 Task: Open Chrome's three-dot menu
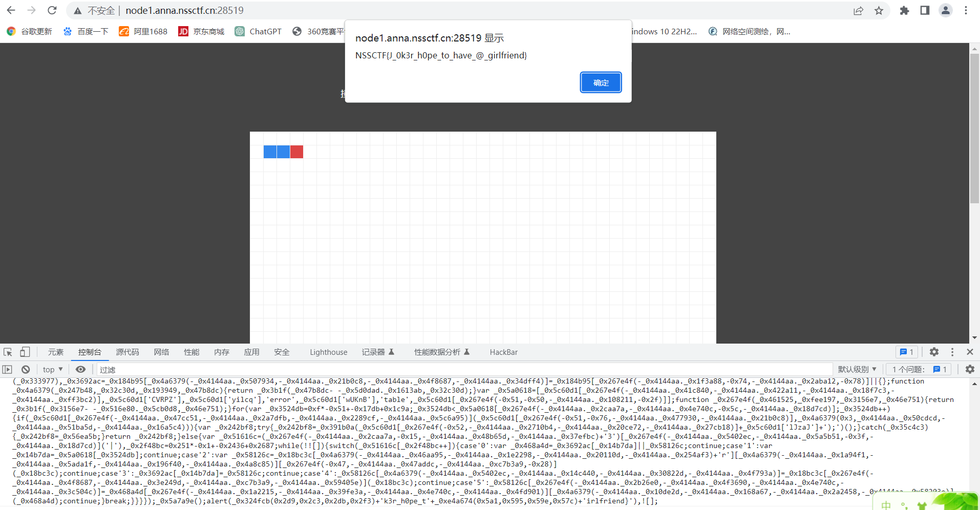click(x=966, y=11)
